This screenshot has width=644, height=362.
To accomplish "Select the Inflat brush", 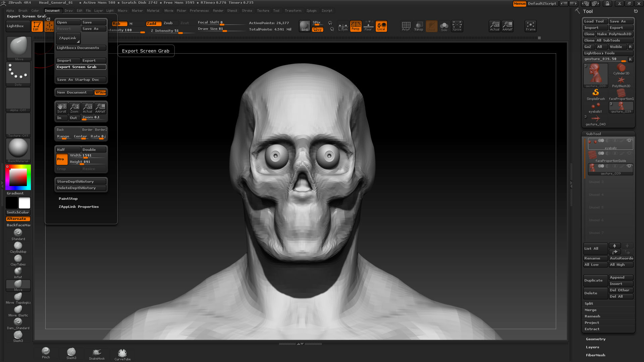I will click(x=18, y=273).
